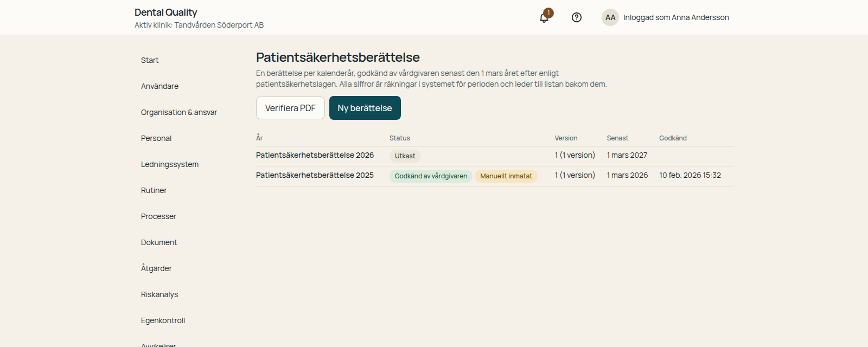The height and width of the screenshot is (347, 868).
Task: Open Åtgärder in sidebar
Action: pyautogui.click(x=156, y=268)
